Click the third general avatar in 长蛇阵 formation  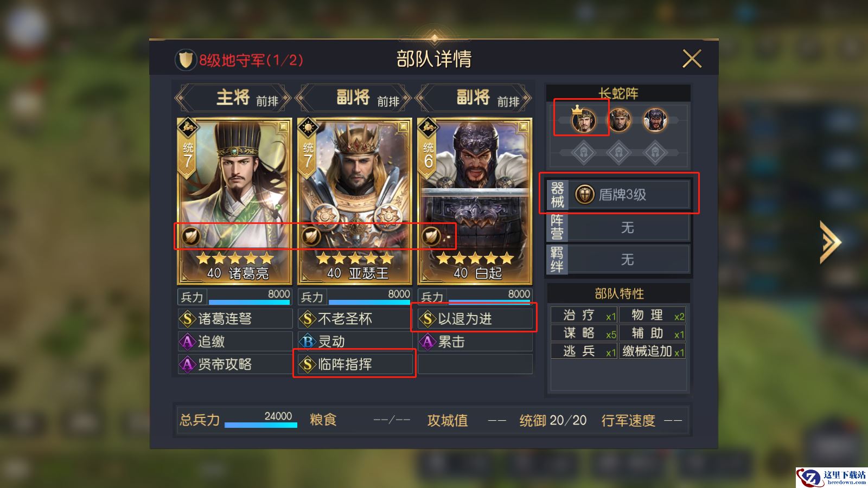point(655,120)
